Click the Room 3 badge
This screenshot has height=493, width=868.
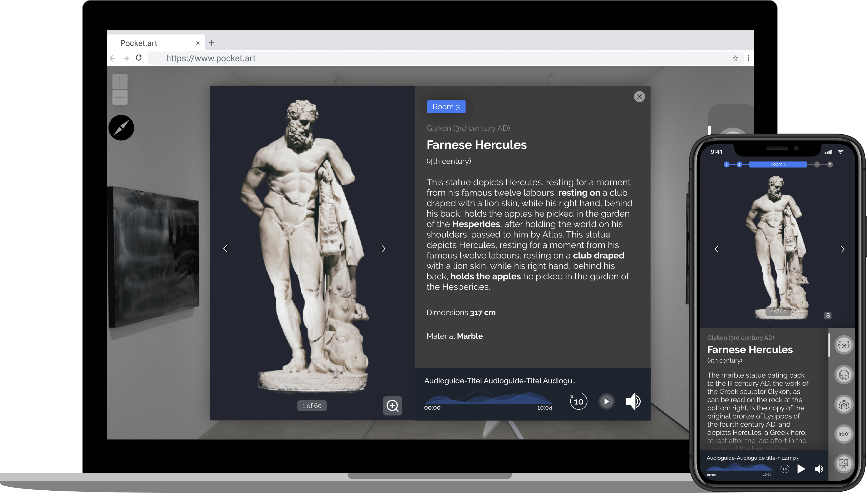pos(446,107)
